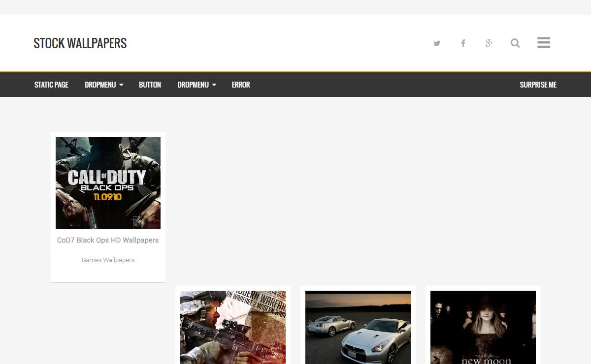Click the search magnifier icon
The width and height of the screenshot is (591, 364).
(515, 43)
